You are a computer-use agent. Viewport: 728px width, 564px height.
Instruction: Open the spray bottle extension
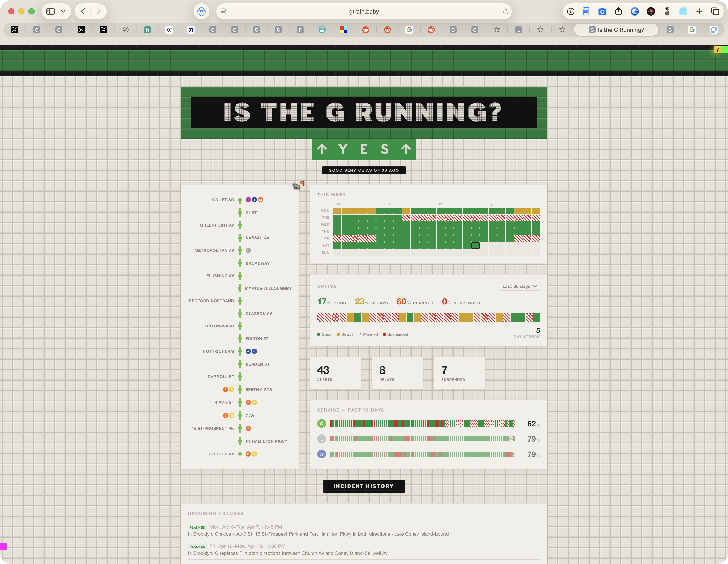667,11
